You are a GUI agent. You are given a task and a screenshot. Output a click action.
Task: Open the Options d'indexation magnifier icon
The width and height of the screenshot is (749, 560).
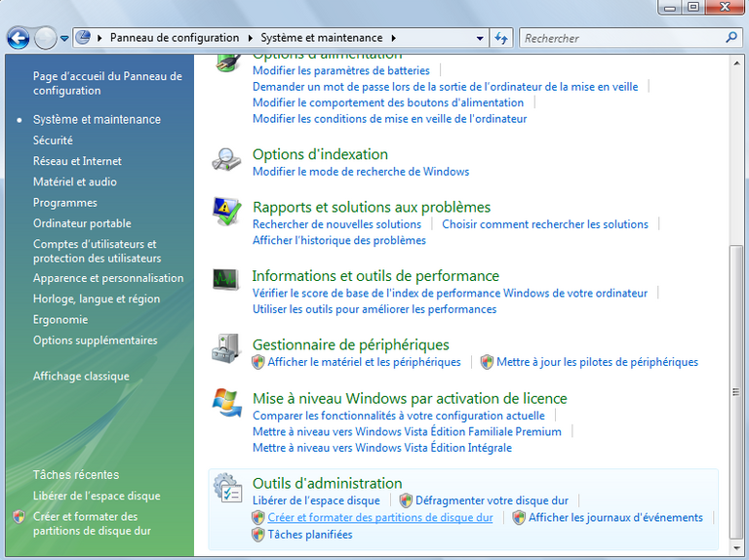point(226,159)
